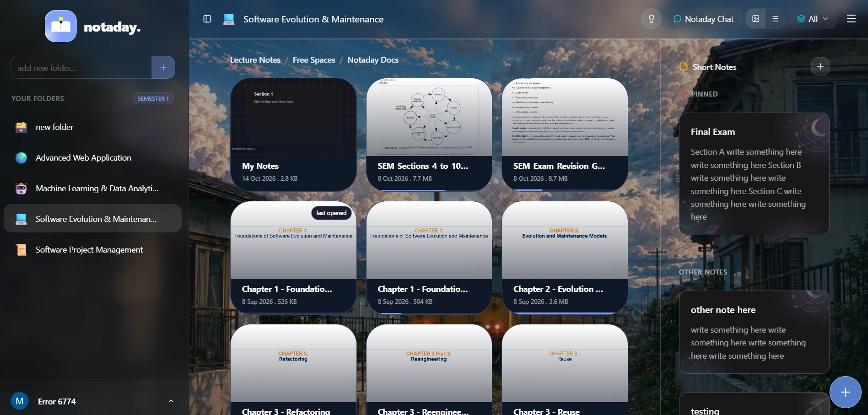Screen dimensions: 868x415
Task: Switch to grid thumbnail view
Action: tap(756, 19)
